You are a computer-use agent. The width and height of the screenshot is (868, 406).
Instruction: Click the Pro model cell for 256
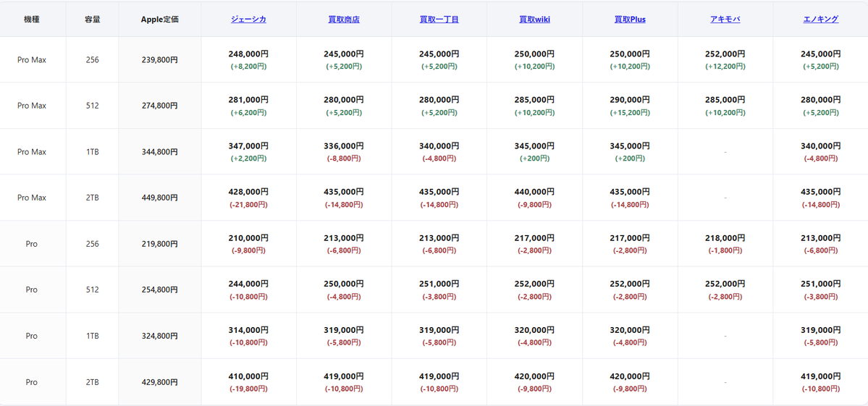coord(32,244)
